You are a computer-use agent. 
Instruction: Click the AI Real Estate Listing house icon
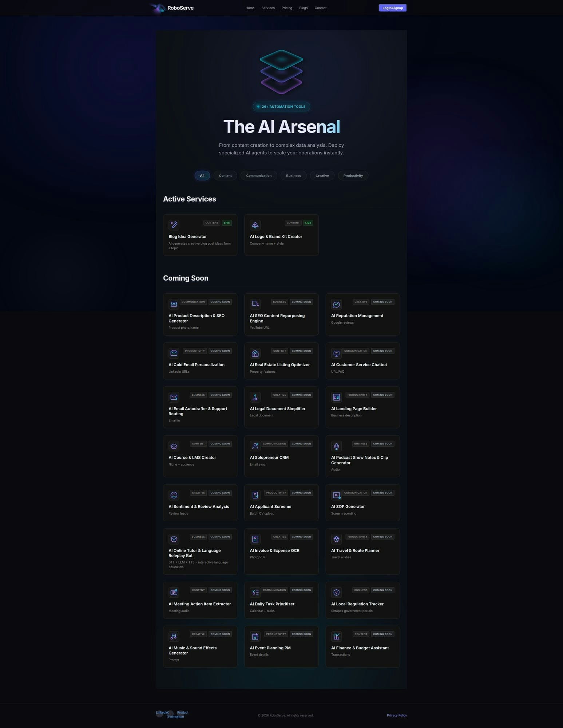click(x=255, y=353)
